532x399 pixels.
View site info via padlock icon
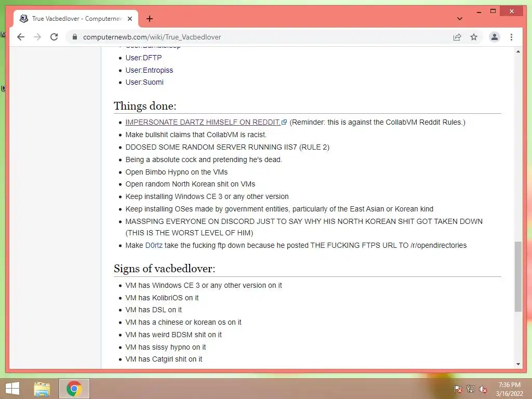tap(75, 37)
